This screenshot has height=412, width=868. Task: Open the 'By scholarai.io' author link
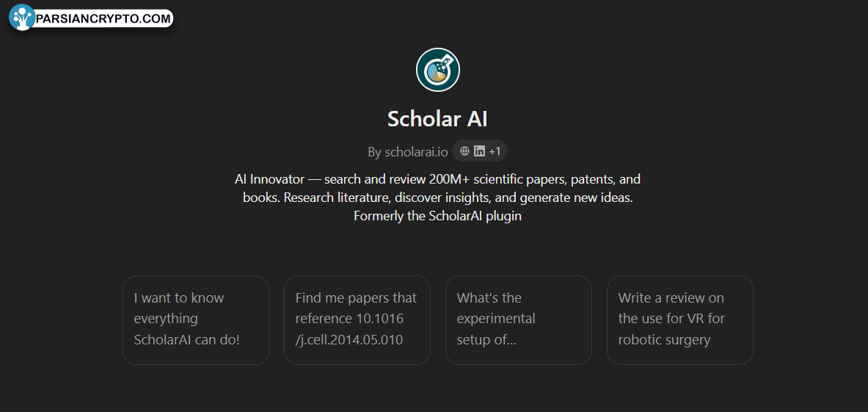tap(407, 152)
